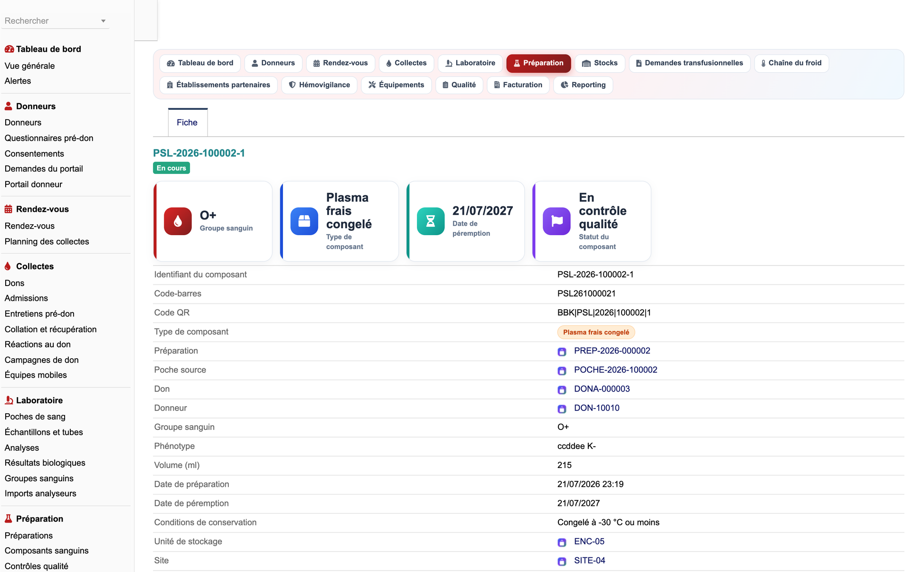
Task: Select the active Préparation tab
Action: pos(538,63)
